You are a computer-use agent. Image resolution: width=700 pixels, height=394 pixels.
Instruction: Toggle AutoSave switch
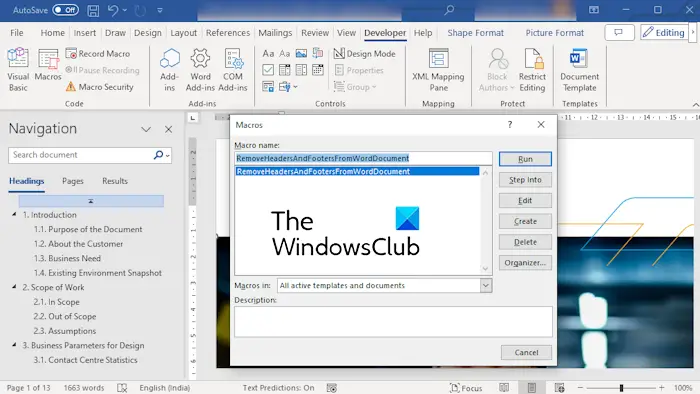(x=65, y=10)
